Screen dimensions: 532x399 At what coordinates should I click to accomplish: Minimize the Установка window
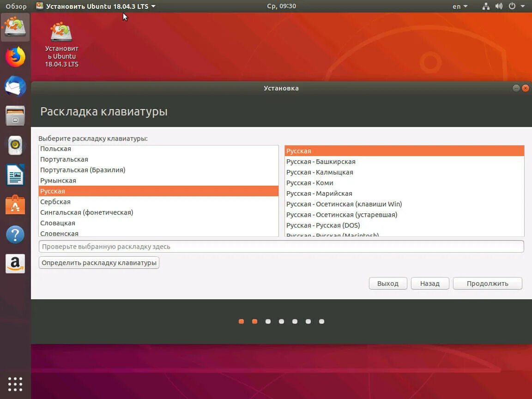pos(516,88)
